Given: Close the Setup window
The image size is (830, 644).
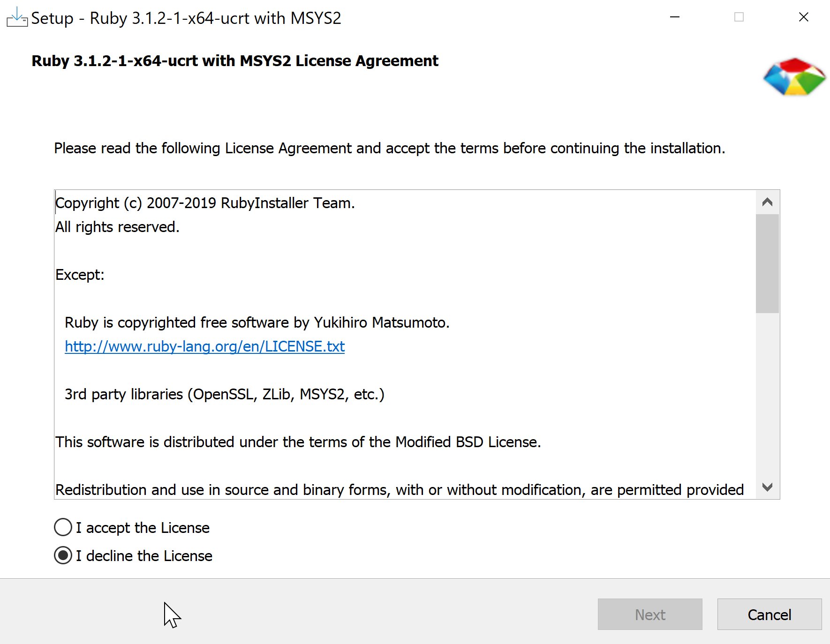Looking at the screenshot, I should [x=803, y=17].
